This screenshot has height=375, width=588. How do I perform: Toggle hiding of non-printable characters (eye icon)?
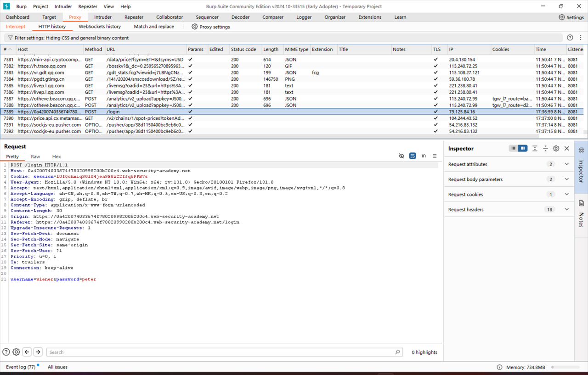click(x=401, y=156)
